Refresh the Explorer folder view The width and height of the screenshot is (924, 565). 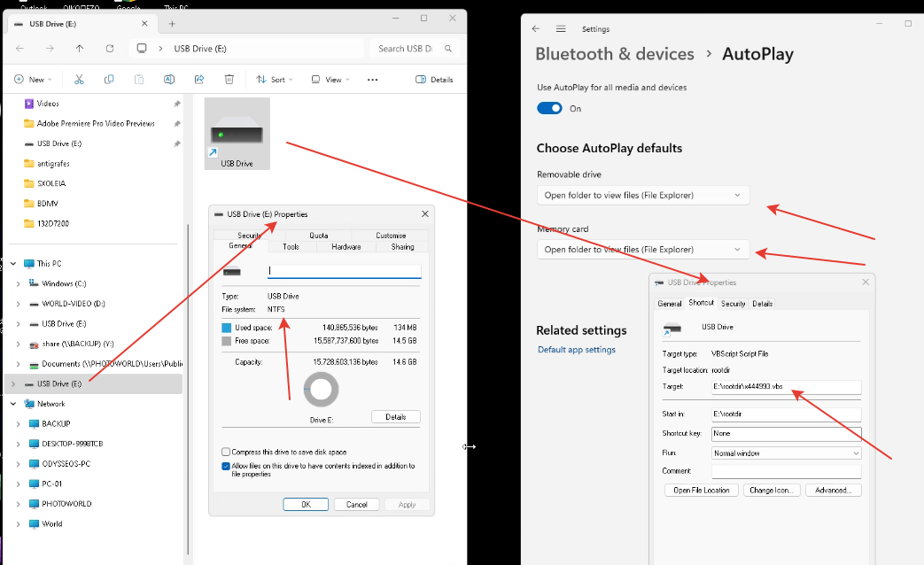click(x=110, y=49)
